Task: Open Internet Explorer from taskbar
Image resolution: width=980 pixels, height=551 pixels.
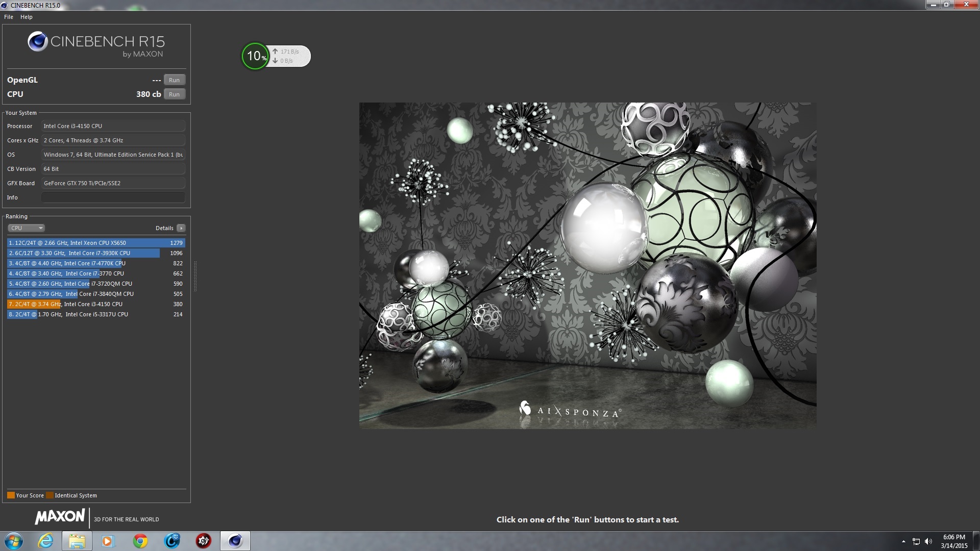Action: click(45, 541)
